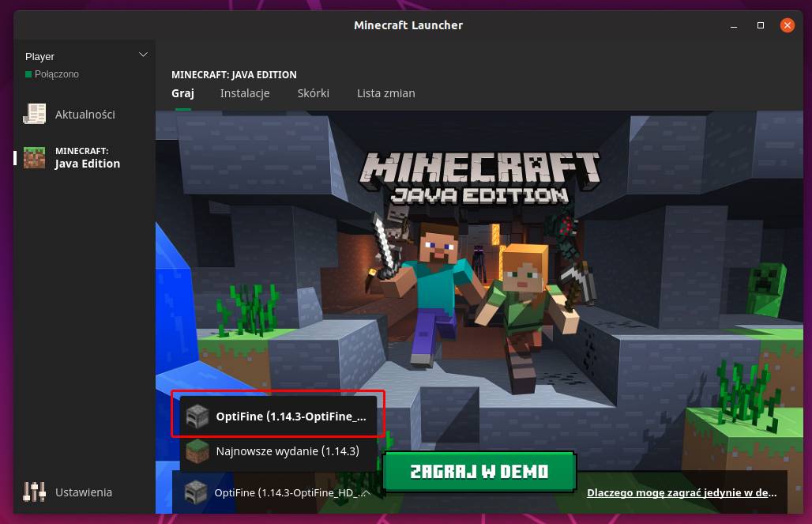
Task: Close the Minecraft Launcher window
Action: click(x=788, y=25)
